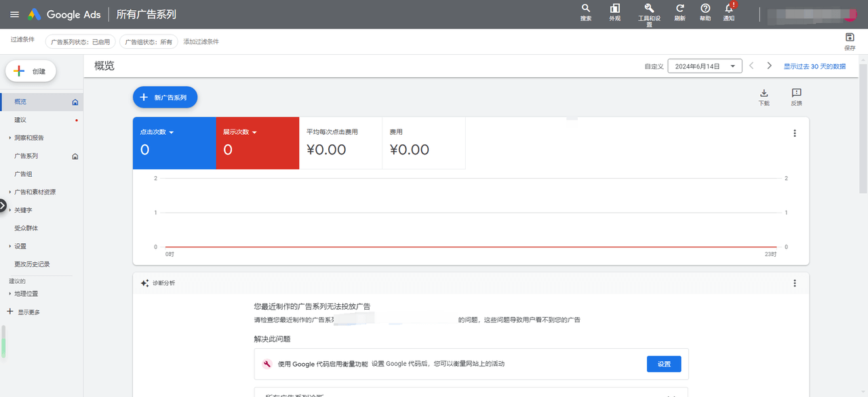Click the 下载 download icon

[x=764, y=97]
